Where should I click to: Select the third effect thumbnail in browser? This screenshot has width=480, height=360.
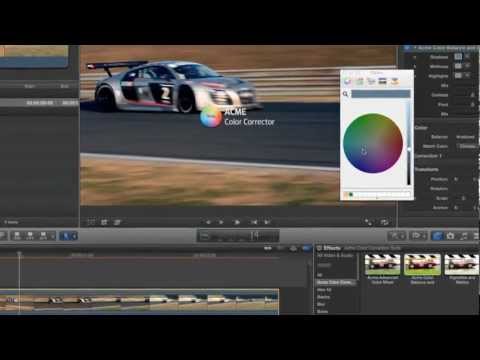coord(462,265)
